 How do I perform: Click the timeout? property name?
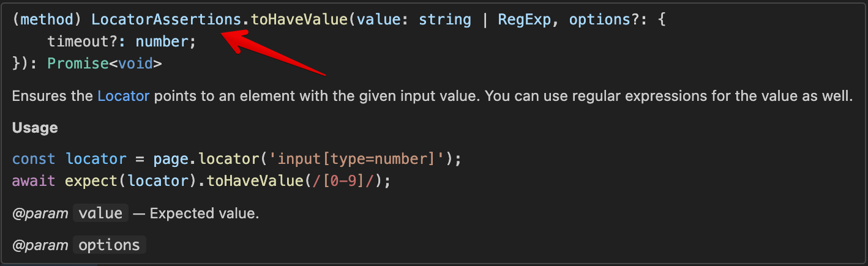coord(87,42)
